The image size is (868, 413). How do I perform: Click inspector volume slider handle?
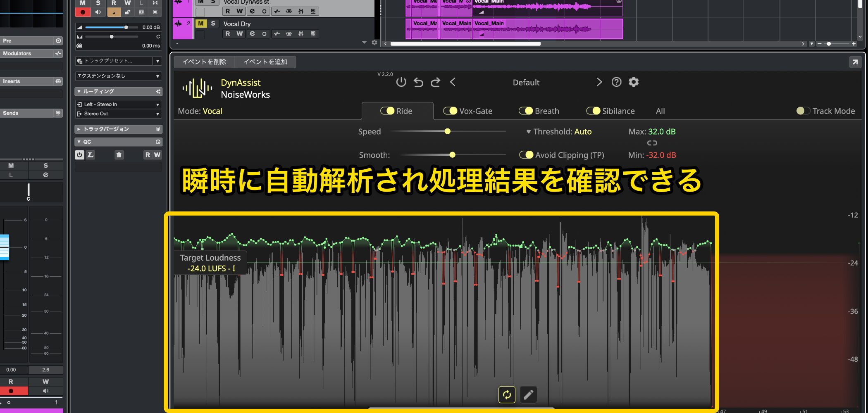(126, 27)
